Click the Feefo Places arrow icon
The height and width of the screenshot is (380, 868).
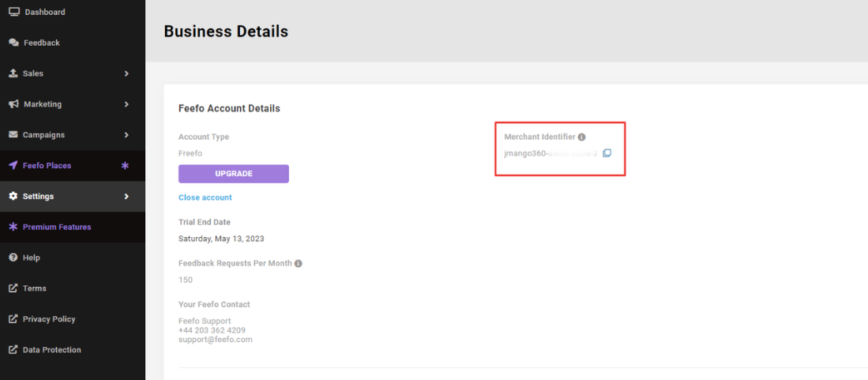point(13,165)
